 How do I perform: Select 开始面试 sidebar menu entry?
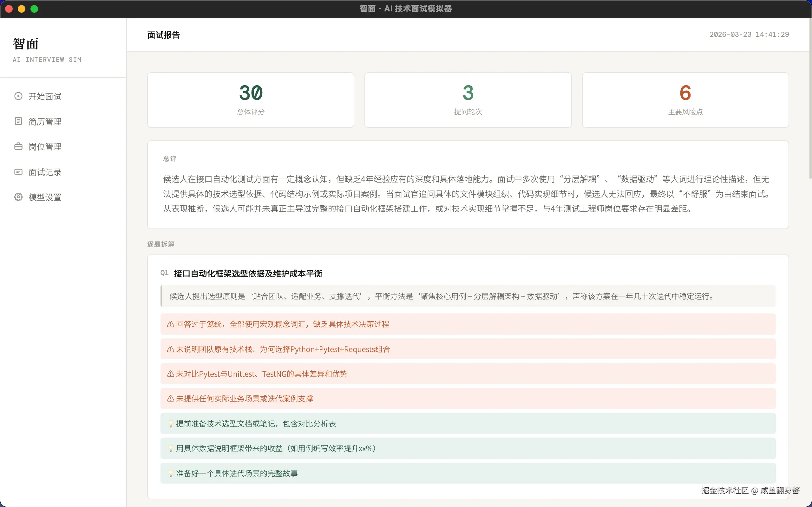45,96
